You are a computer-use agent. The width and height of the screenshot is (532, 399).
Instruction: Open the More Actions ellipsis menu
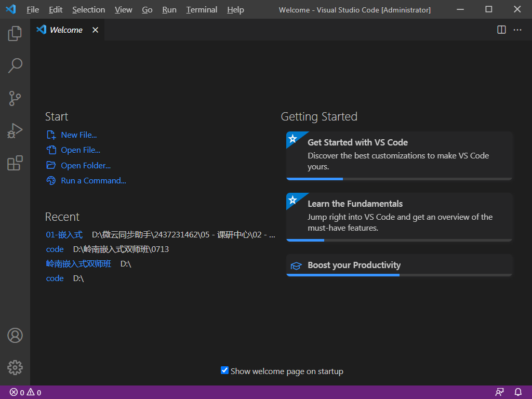coord(517,30)
